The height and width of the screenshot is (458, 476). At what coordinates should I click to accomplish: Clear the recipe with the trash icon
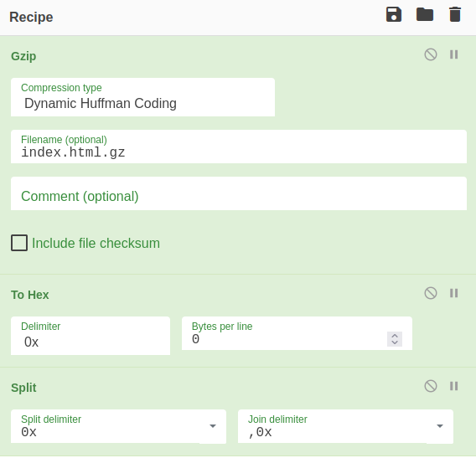[455, 14]
